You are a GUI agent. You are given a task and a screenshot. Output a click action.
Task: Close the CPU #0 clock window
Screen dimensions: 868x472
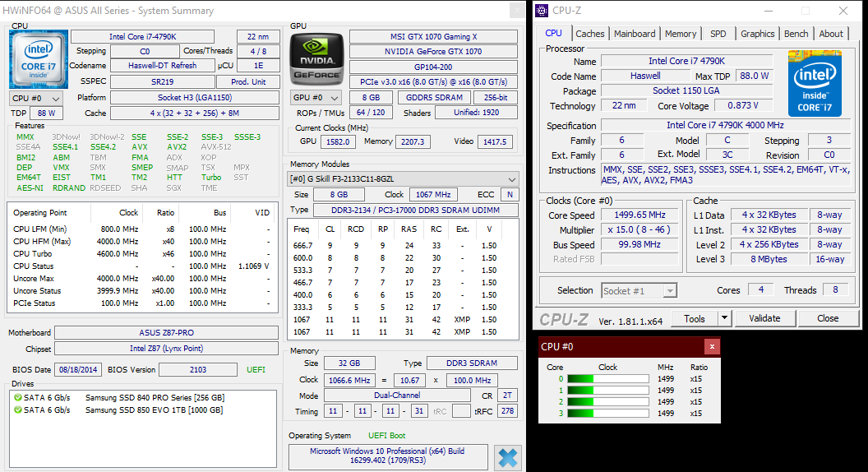click(x=712, y=347)
